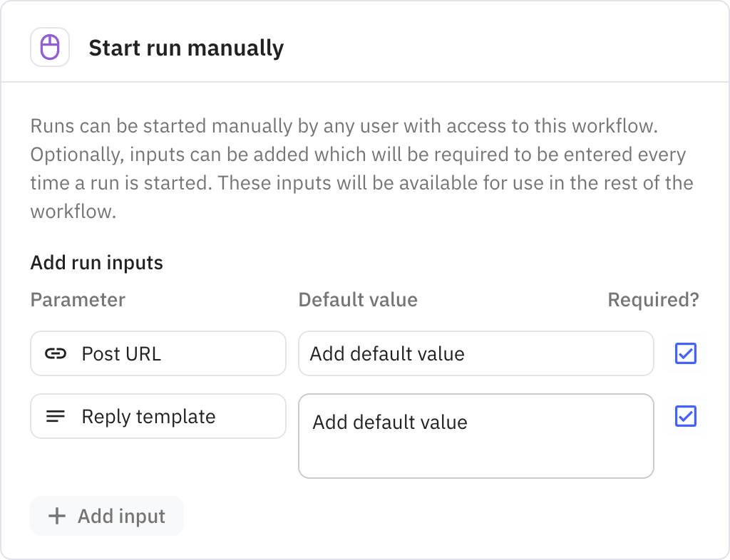Uncheck Required for the Reply template input
Screen dimensions: 730x560
(686, 416)
